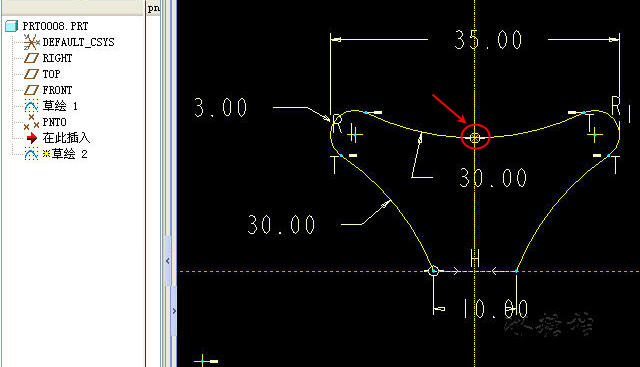Select the 30.00 dimension below center point

(x=493, y=178)
